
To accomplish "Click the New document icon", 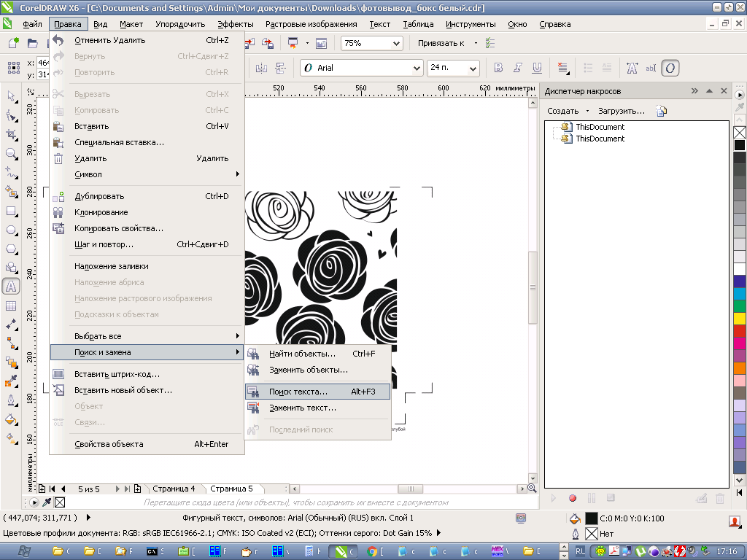I will pyautogui.click(x=13, y=43).
